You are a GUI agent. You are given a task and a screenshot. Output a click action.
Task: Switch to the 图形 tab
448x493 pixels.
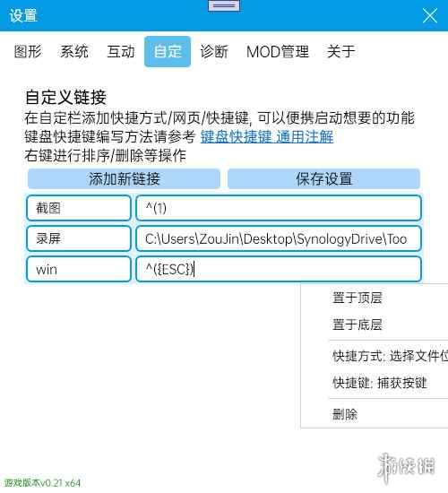[x=28, y=52]
